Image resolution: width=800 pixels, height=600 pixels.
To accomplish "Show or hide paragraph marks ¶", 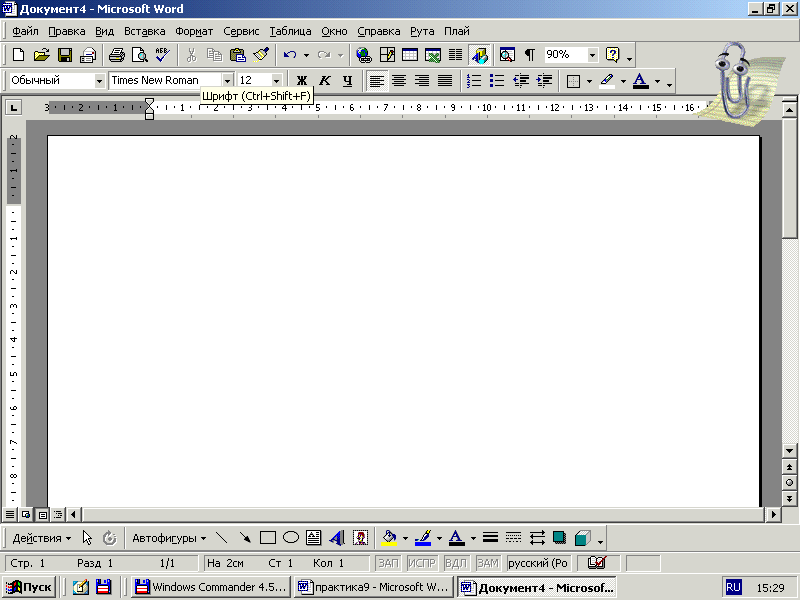I will click(x=530, y=55).
